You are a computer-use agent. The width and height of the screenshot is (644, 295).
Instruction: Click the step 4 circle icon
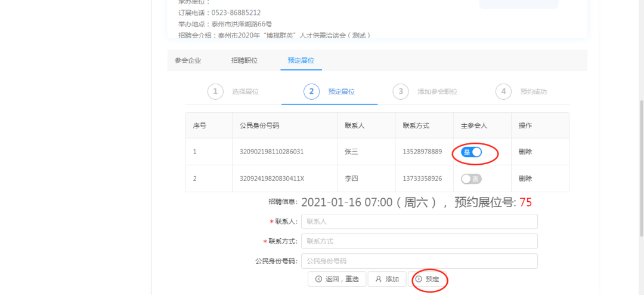pos(503,91)
